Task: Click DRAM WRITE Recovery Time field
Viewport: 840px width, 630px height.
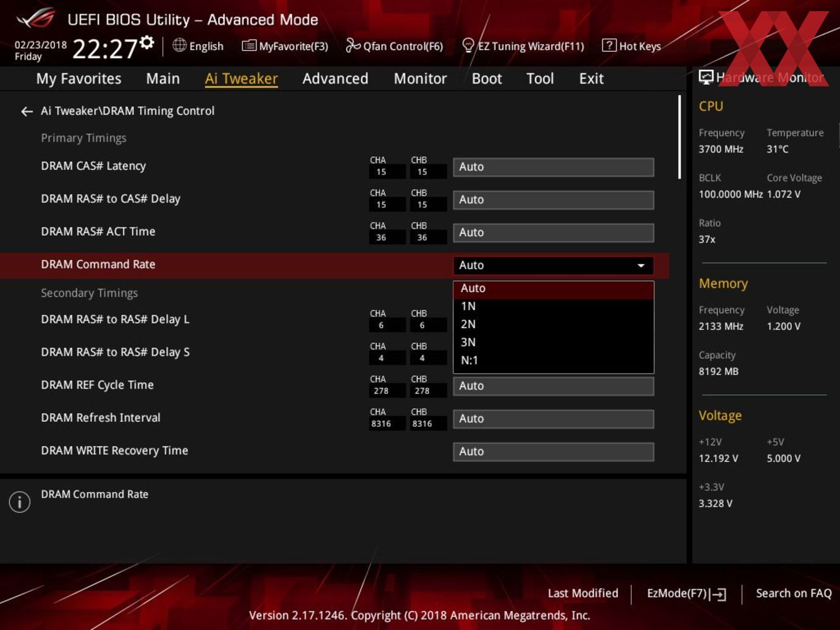Action: coord(553,451)
